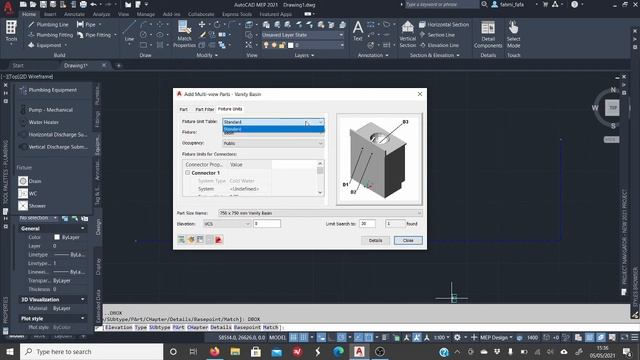Add a new drawing tab with plus
This screenshot has width=640, height=360.
click(x=119, y=65)
